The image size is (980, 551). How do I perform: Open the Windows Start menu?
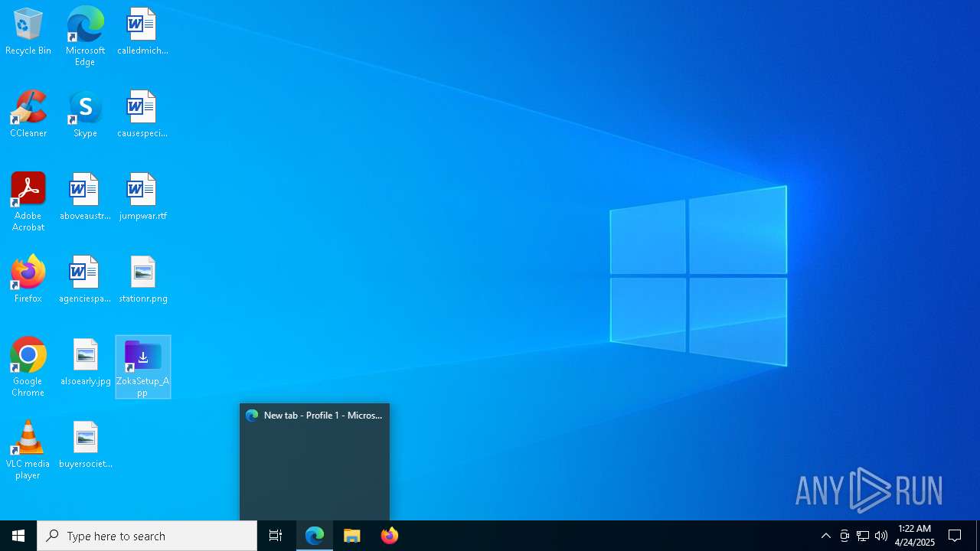18,536
